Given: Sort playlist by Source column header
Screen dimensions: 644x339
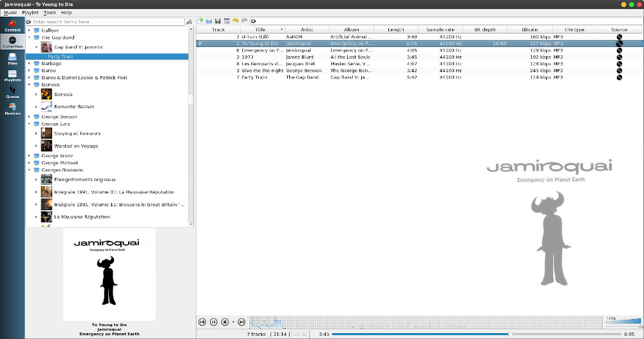Looking at the screenshot, I should click(620, 30).
